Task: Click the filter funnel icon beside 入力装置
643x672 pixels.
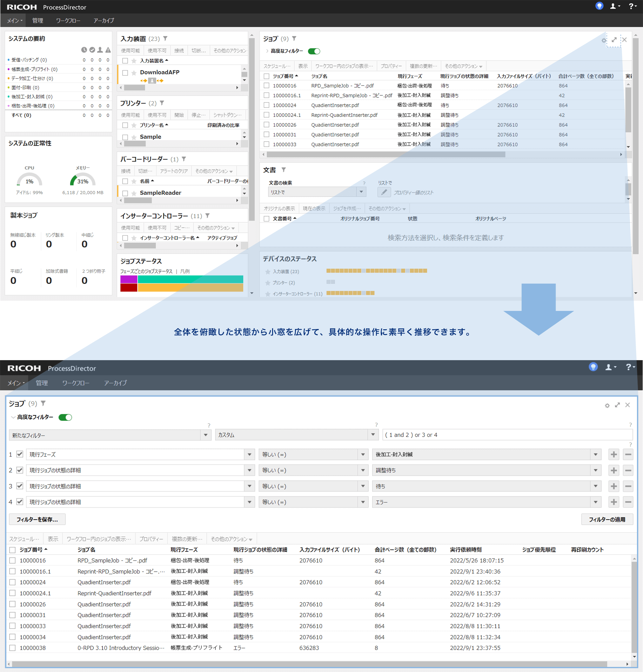Action: point(165,39)
